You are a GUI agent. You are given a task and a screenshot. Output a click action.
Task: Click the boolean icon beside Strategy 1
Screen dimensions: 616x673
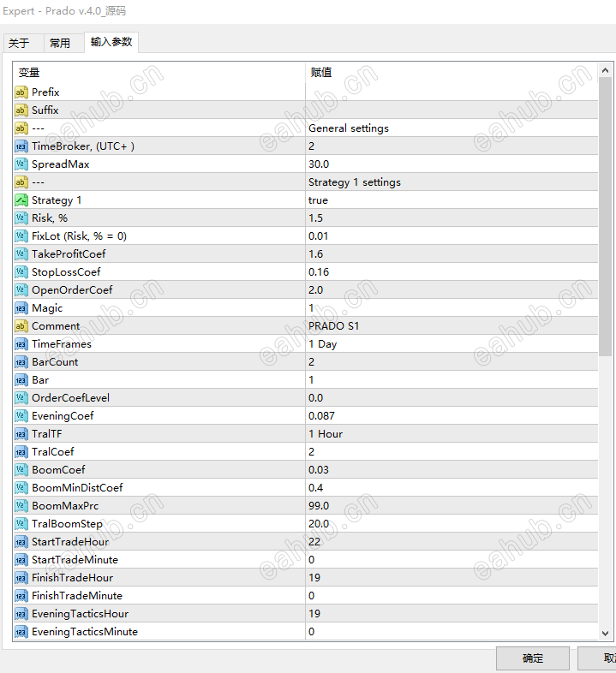21,200
